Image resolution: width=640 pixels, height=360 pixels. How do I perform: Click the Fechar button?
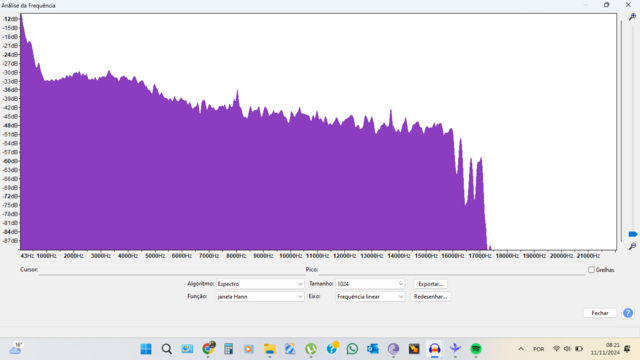pos(600,313)
